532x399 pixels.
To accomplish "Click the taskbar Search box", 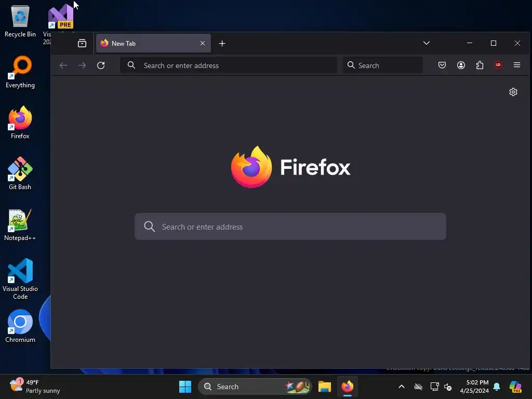I will click(255, 387).
